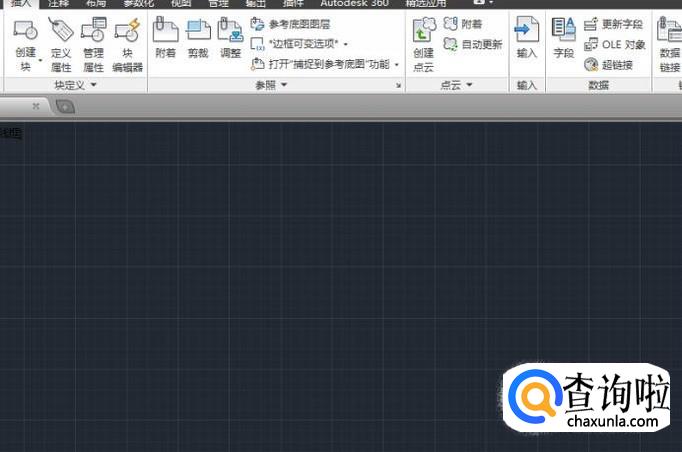
Task: Open the Define Attributes (定义属性) tool
Action: (x=60, y=44)
